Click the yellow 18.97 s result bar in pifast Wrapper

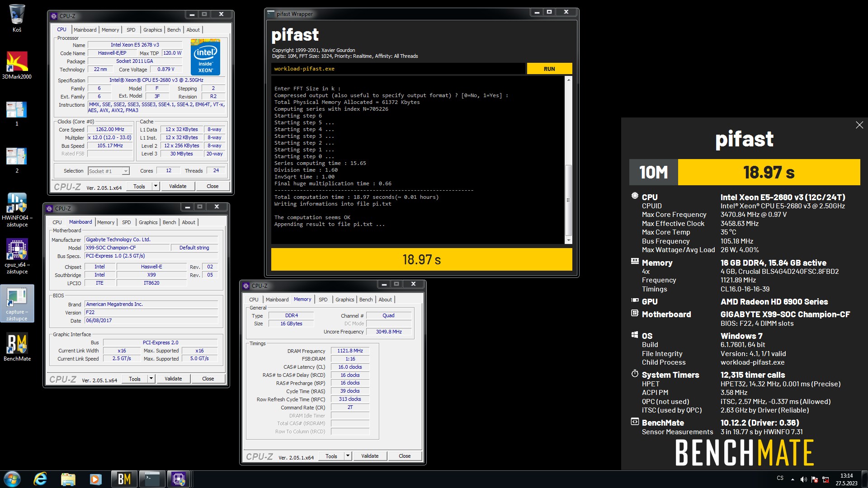(421, 259)
